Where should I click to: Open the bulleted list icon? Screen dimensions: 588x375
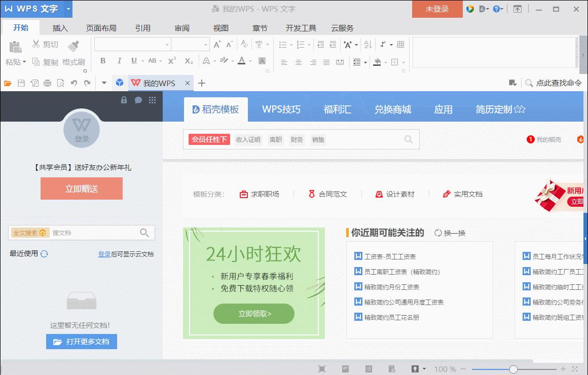click(282, 45)
